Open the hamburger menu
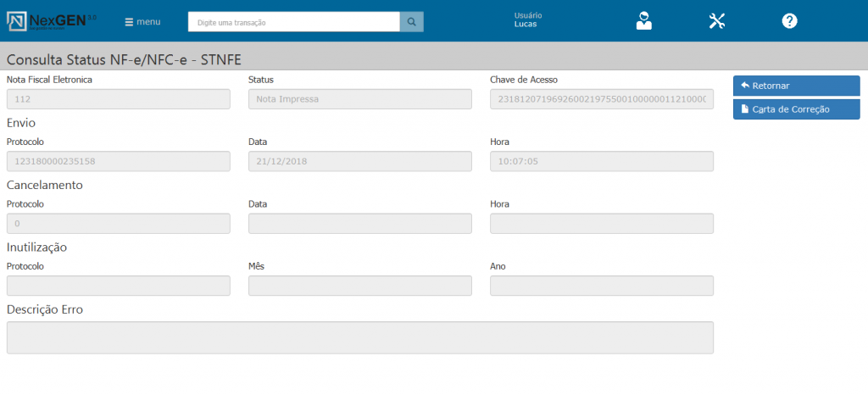 (x=142, y=22)
